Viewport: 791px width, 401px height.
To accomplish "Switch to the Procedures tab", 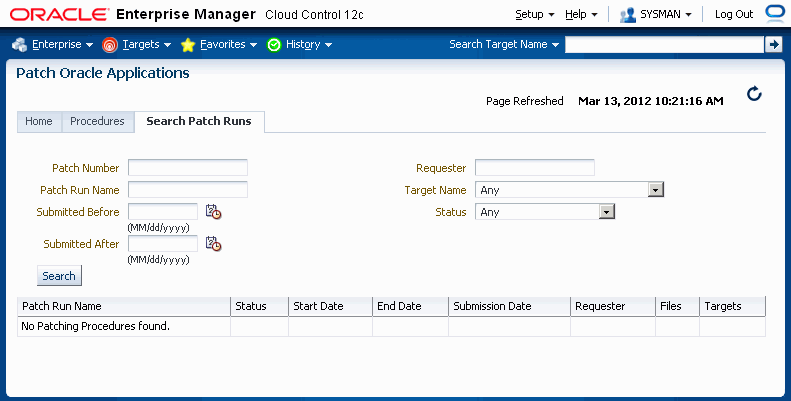I will pos(97,122).
